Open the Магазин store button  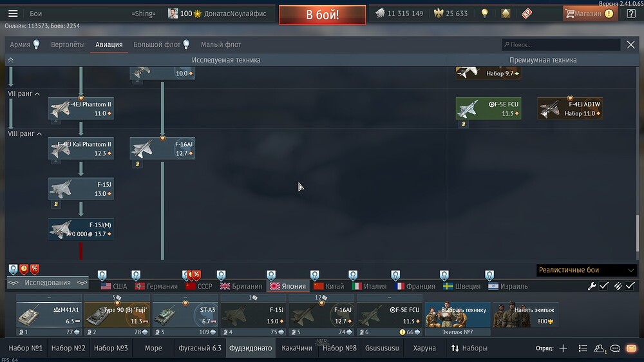[x=590, y=14]
